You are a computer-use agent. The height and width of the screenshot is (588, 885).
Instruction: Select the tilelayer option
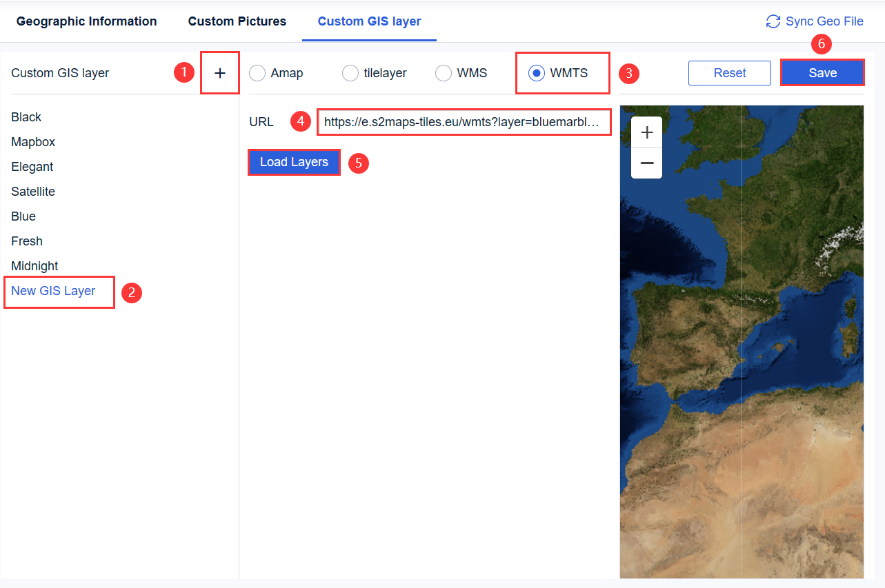point(350,72)
